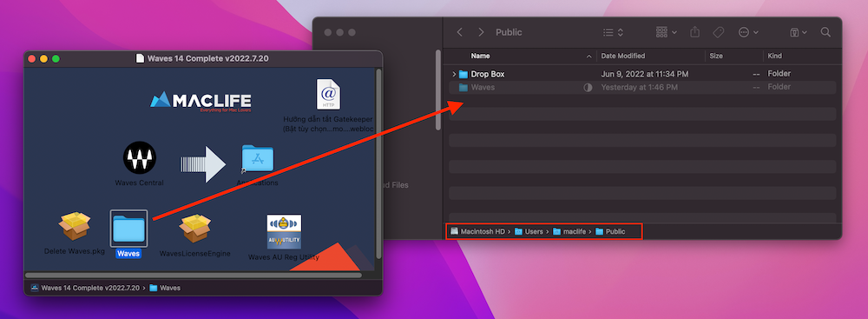Open the Gatekeeper guide webloc file
This screenshot has width=868, height=319.
click(328, 95)
